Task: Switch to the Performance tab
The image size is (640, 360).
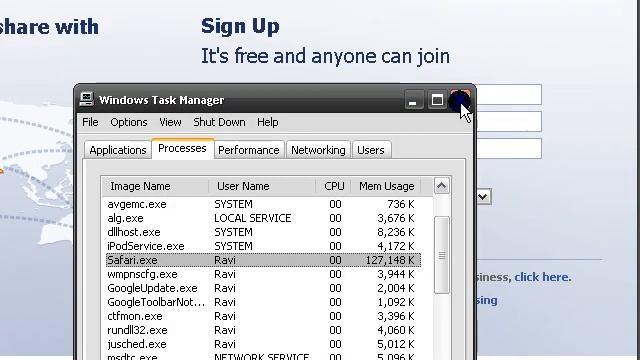Action: [x=249, y=150]
